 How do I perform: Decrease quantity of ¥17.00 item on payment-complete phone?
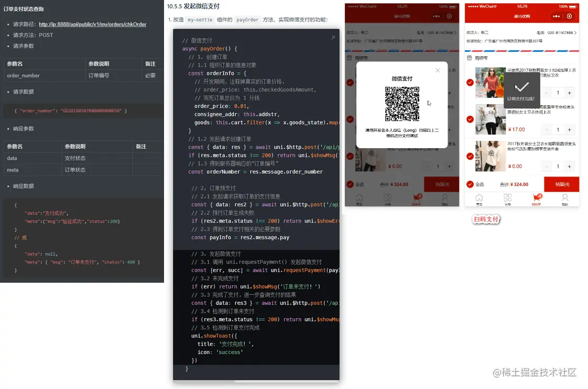tap(547, 130)
